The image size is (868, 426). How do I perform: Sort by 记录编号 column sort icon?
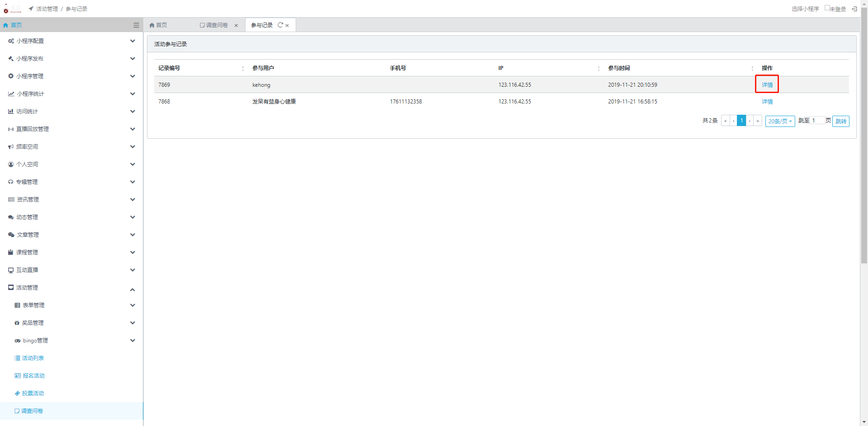243,69
